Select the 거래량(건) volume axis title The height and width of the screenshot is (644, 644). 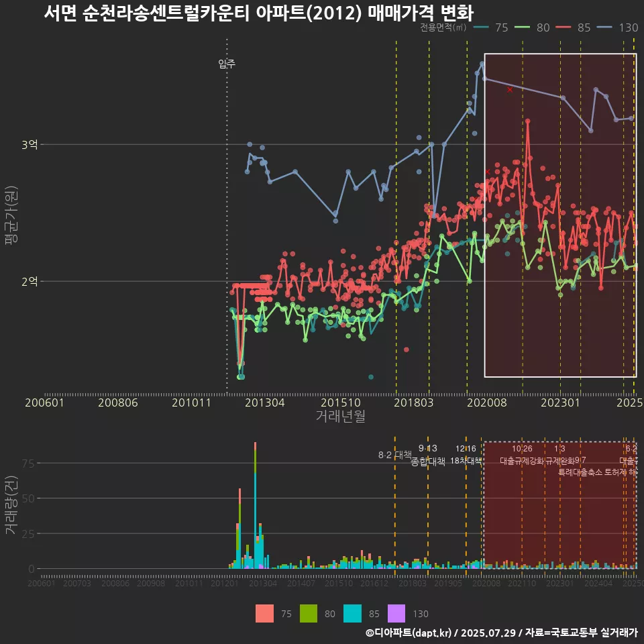click(11, 505)
